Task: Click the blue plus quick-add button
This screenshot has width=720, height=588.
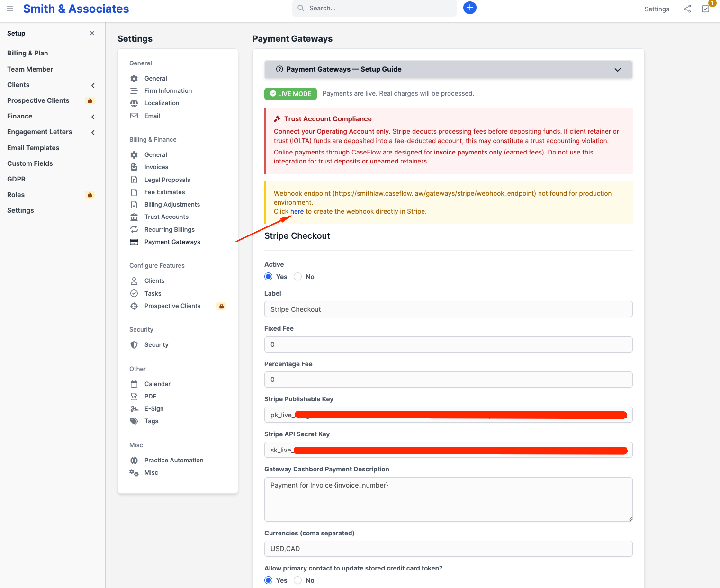Action: (469, 8)
